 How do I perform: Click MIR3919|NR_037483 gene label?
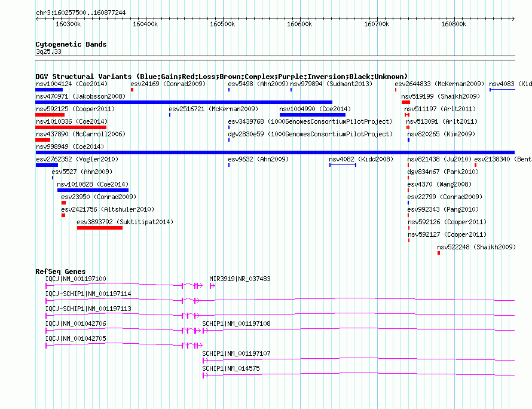(x=240, y=279)
